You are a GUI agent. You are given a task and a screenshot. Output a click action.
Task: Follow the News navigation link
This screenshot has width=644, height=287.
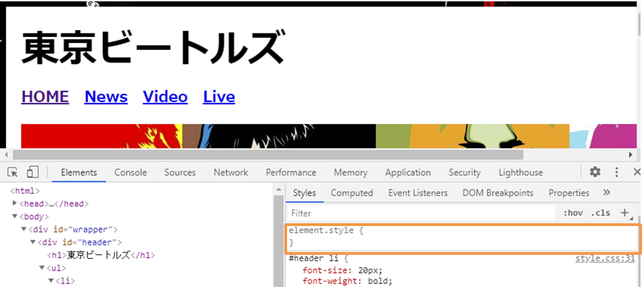106,97
